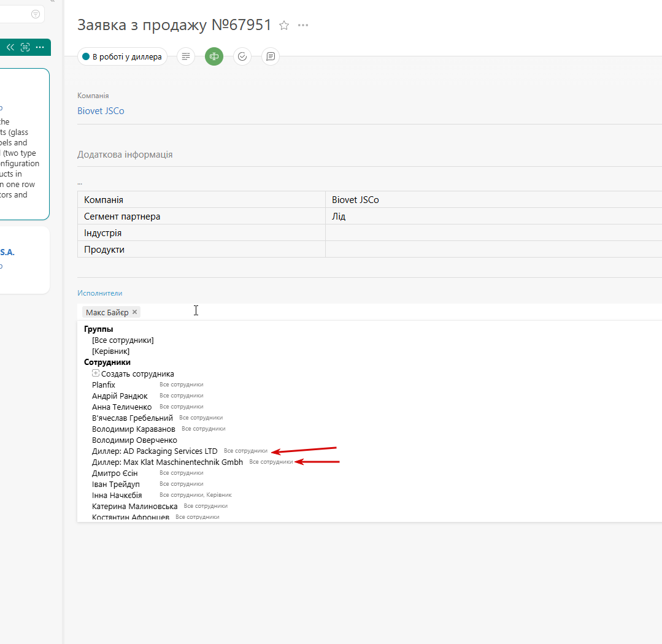Screen dimensions: 662x644
Task: Click the ellipsis above the info table
Action: 80,183
